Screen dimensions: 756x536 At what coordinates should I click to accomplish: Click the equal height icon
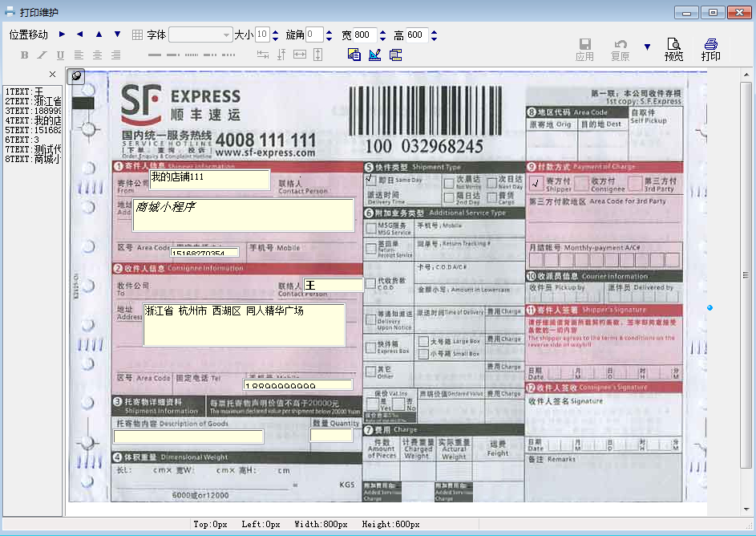pos(317,55)
